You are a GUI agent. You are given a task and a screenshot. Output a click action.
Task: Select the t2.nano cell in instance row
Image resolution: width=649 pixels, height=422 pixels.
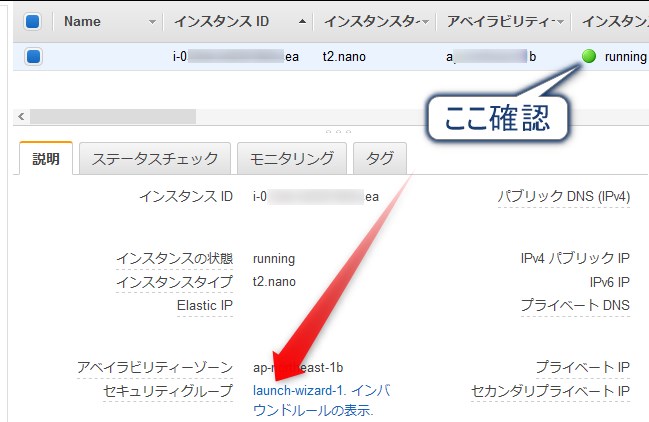tap(344, 57)
